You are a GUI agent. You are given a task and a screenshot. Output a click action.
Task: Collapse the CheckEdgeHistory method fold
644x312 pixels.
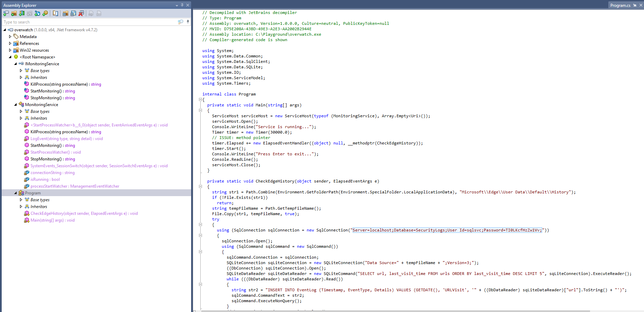click(200, 187)
